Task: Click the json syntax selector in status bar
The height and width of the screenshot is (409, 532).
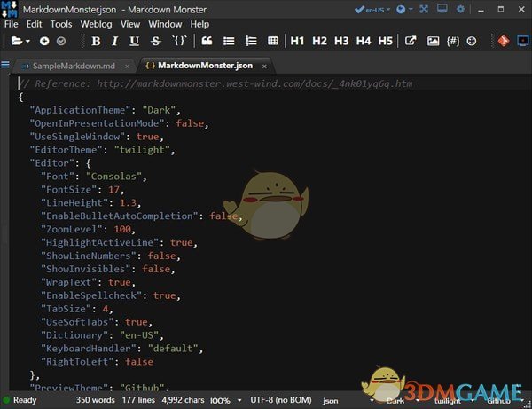Action: pyautogui.click(x=331, y=400)
